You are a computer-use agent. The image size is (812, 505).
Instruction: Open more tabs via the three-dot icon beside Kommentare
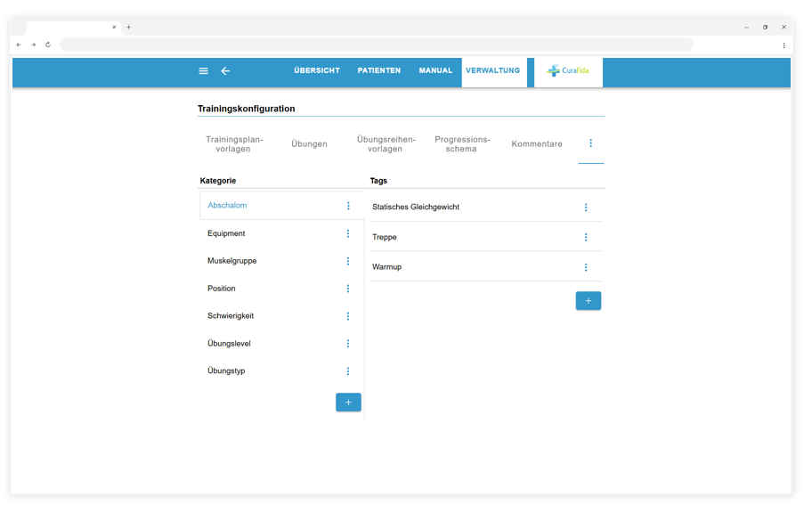(591, 143)
